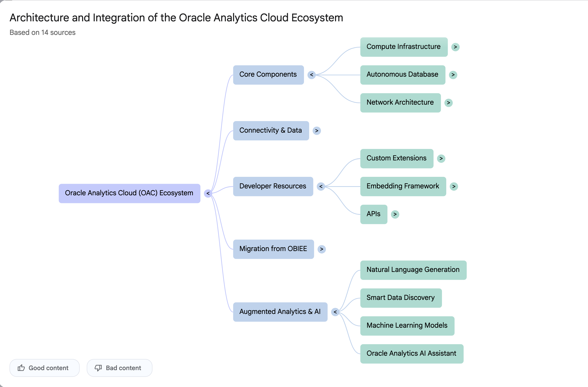
Task: Click the Smart Data Discovery node
Action: pyautogui.click(x=401, y=298)
